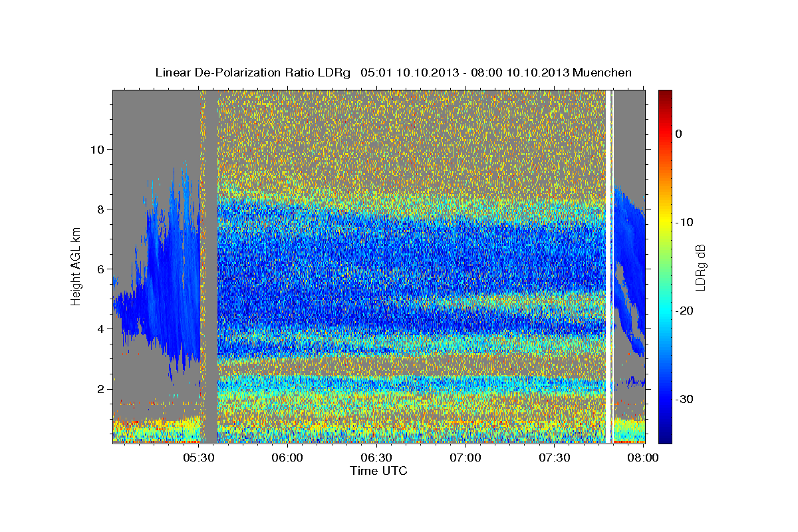Click the gray vertical gap after 05:30
The width and height of the screenshot is (798, 532).
(x=211, y=266)
